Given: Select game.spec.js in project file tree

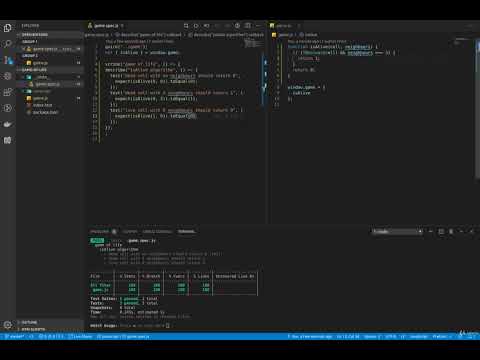Looking at the screenshot, I should coord(50,84).
